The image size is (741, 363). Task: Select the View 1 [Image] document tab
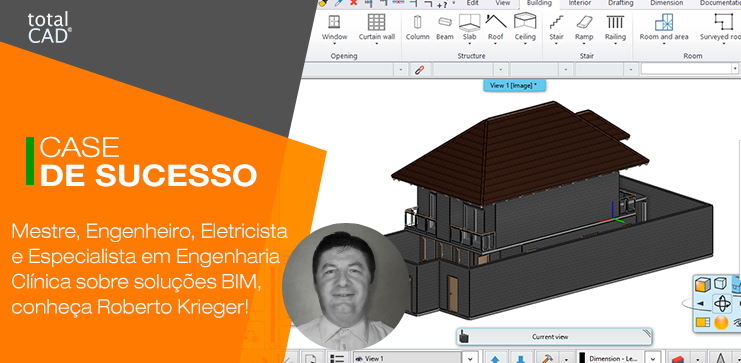(514, 86)
